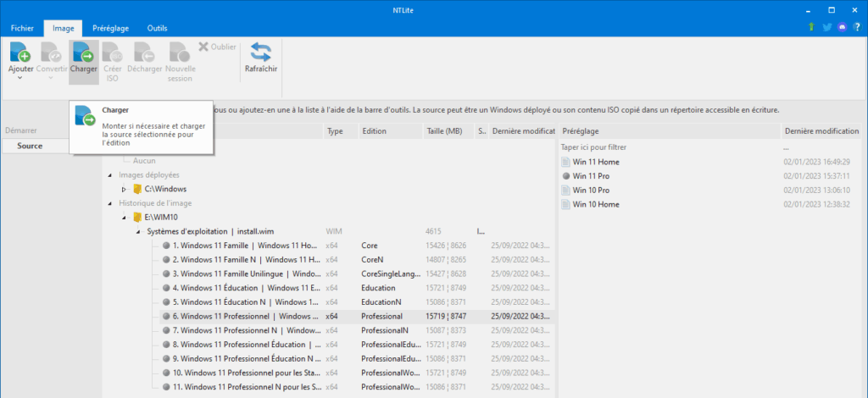Viewport: 868px width, 398px height.
Task: Click the gray dot of Famille row 1
Action: click(166, 246)
